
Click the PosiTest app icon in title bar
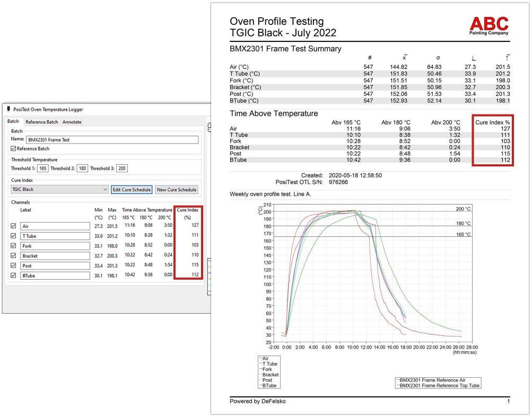click(8, 109)
